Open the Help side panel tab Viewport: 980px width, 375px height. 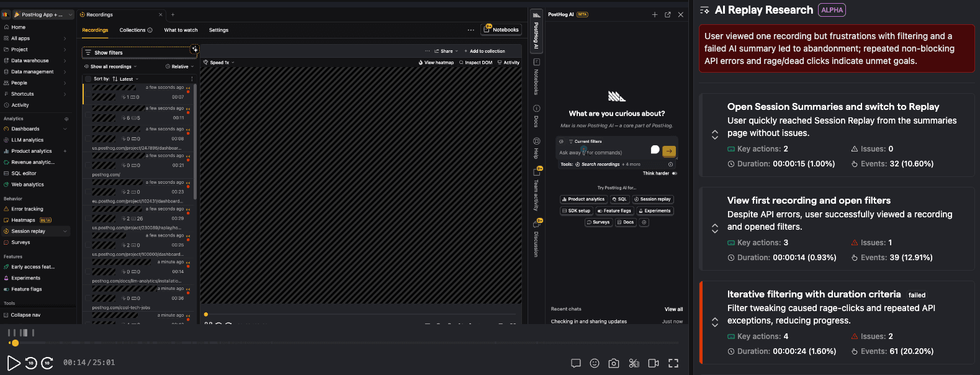point(536,148)
